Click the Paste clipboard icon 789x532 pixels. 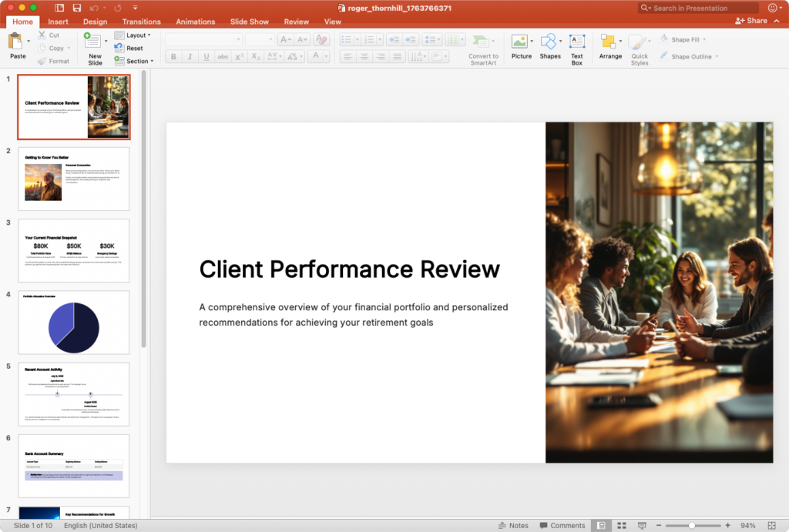point(16,42)
